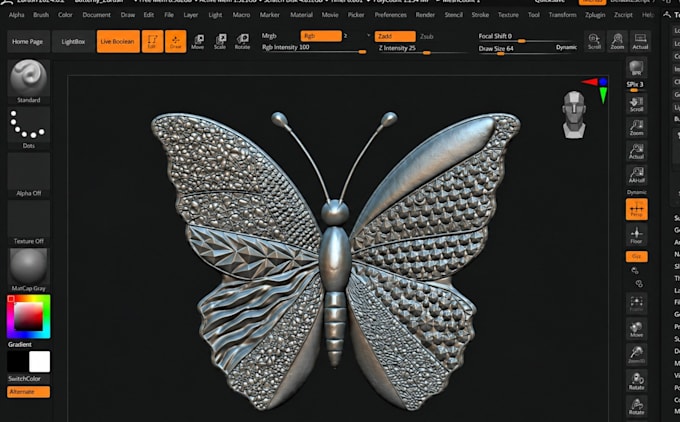
Task: Open the Tool menu
Action: coord(533,15)
